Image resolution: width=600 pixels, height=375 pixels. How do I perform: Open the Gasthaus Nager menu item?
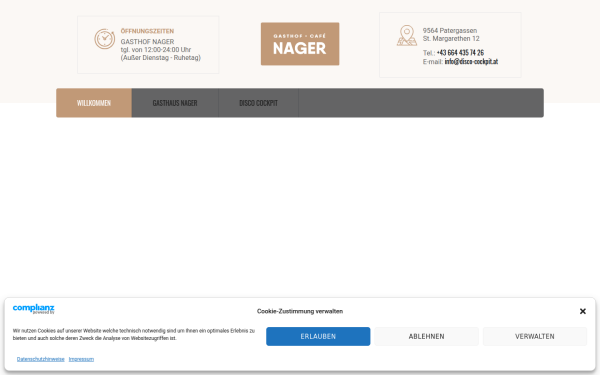click(x=175, y=103)
